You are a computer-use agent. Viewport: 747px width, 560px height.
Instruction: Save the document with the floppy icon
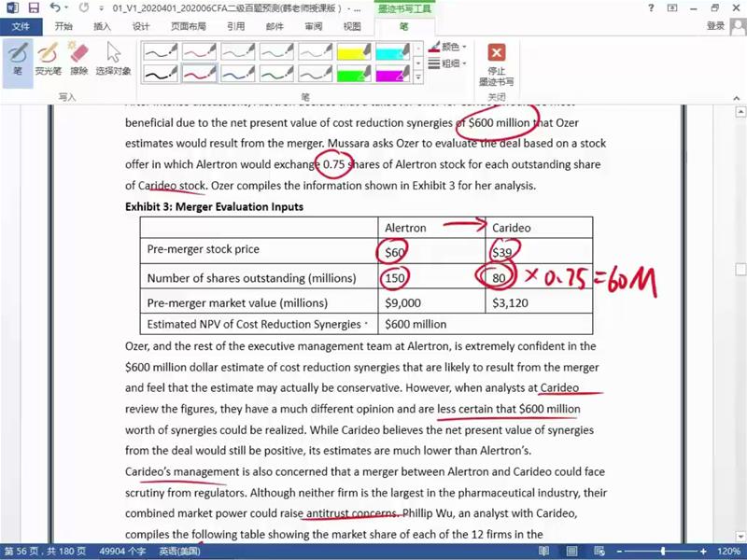pyautogui.click(x=34, y=7)
